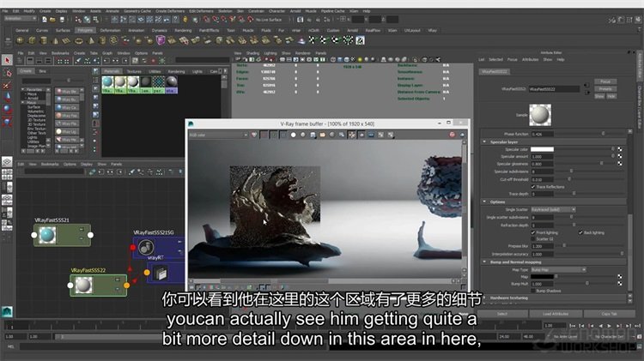Click the clear graph brush icon in Hypershade toolbar
The image size is (644, 361).
[78, 61]
